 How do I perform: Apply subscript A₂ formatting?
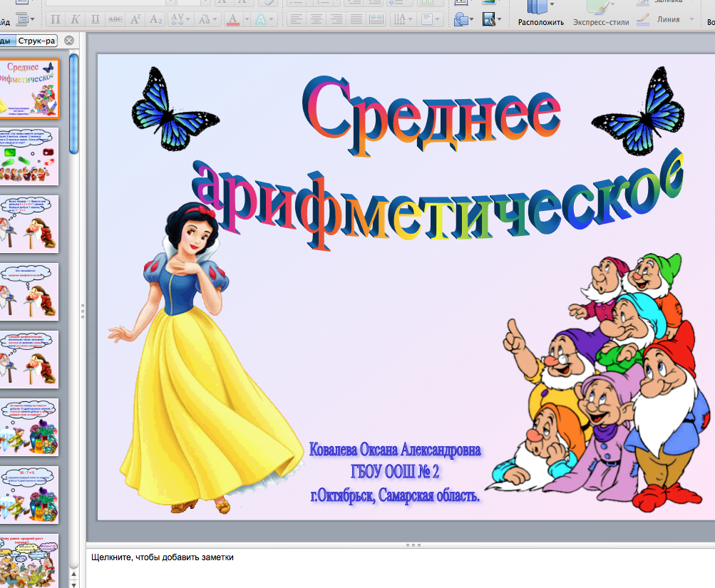tap(155, 20)
